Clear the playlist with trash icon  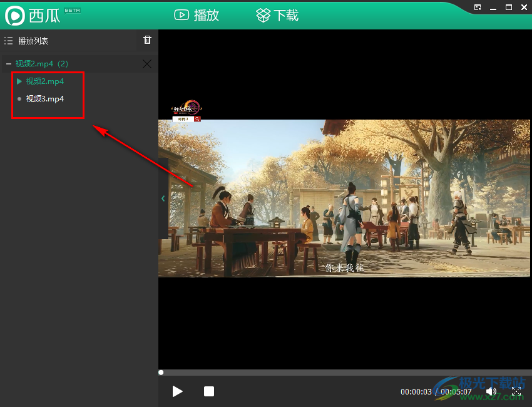coord(147,40)
